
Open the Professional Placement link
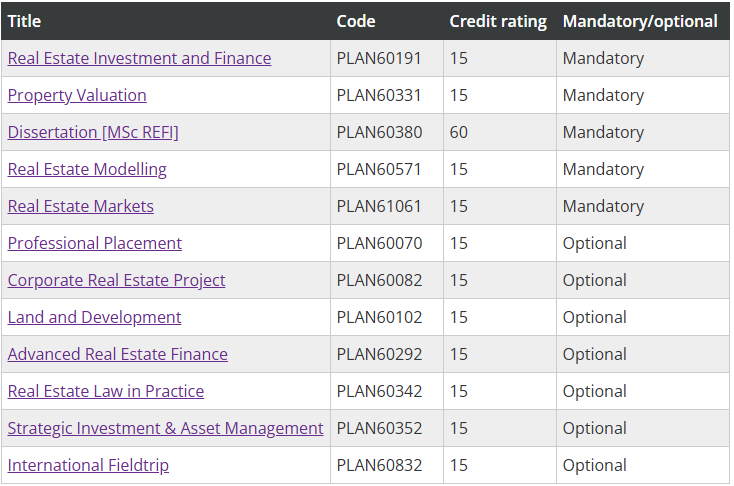coord(95,243)
